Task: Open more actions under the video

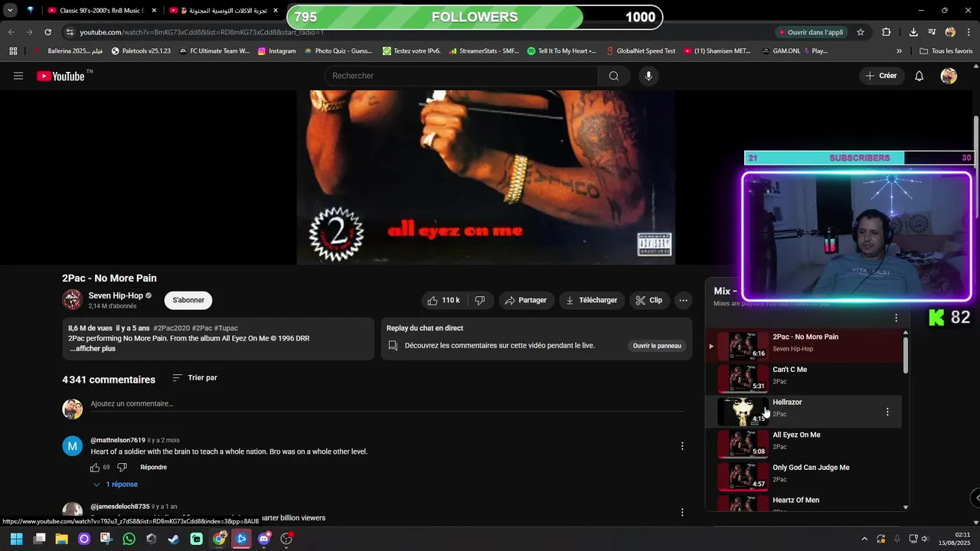Action: [x=683, y=301]
